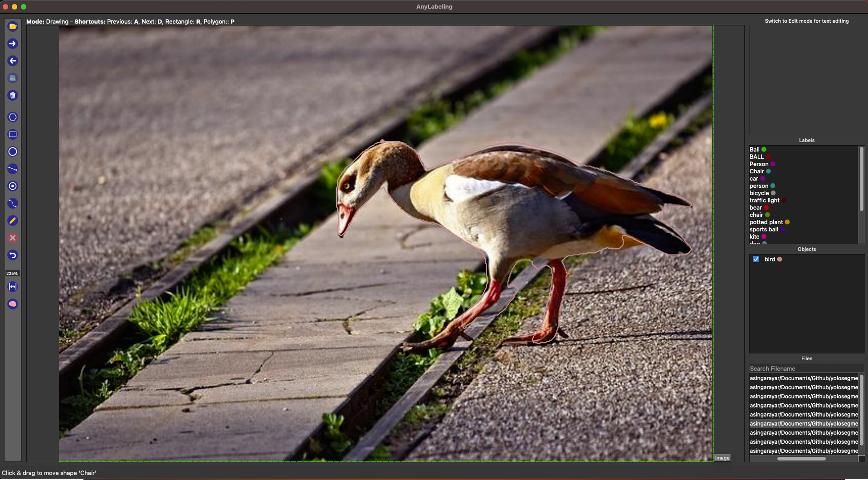The height and width of the screenshot is (480, 868).
Task: Go back to the previous image
Action: coord(12,60)
